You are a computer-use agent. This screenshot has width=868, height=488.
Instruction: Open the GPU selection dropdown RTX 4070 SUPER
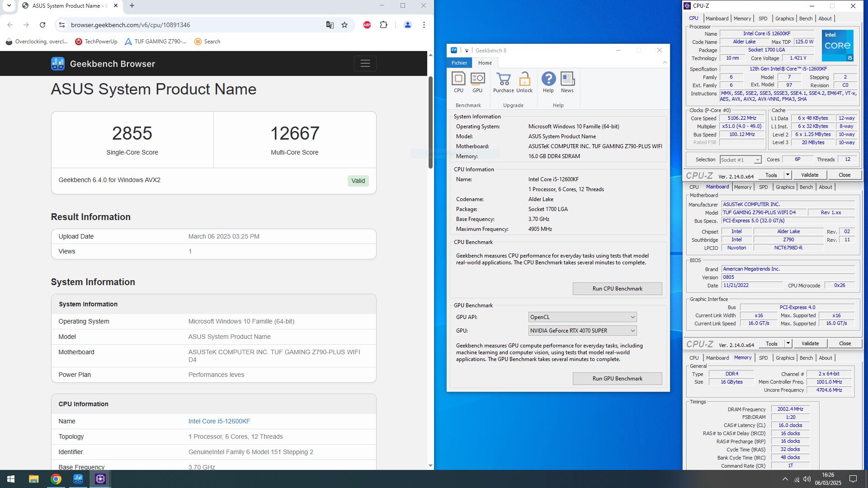click(582, 331)
